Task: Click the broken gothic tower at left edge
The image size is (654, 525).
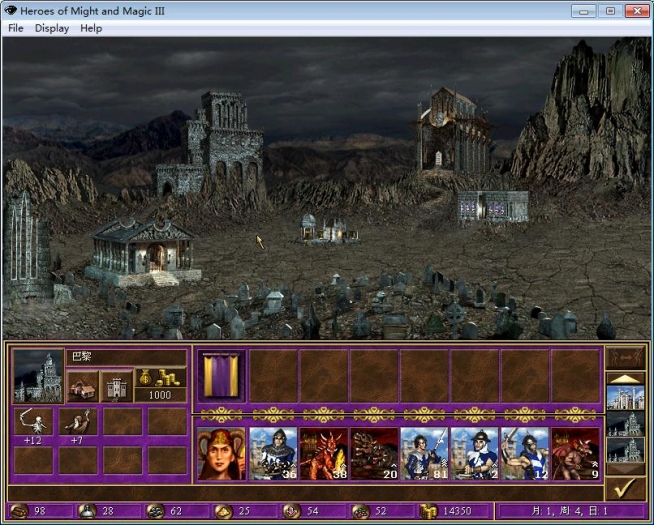Action: click(26, 246)
